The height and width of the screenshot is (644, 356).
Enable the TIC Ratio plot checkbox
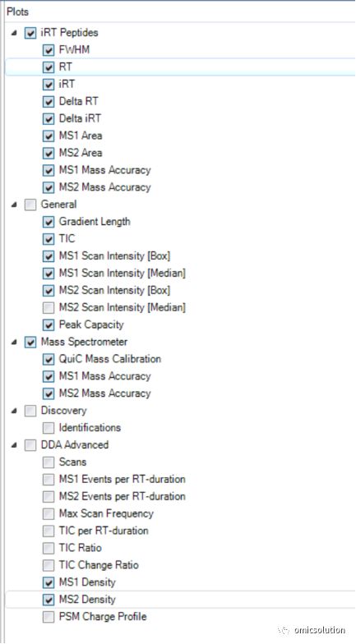tap(49, 549)
